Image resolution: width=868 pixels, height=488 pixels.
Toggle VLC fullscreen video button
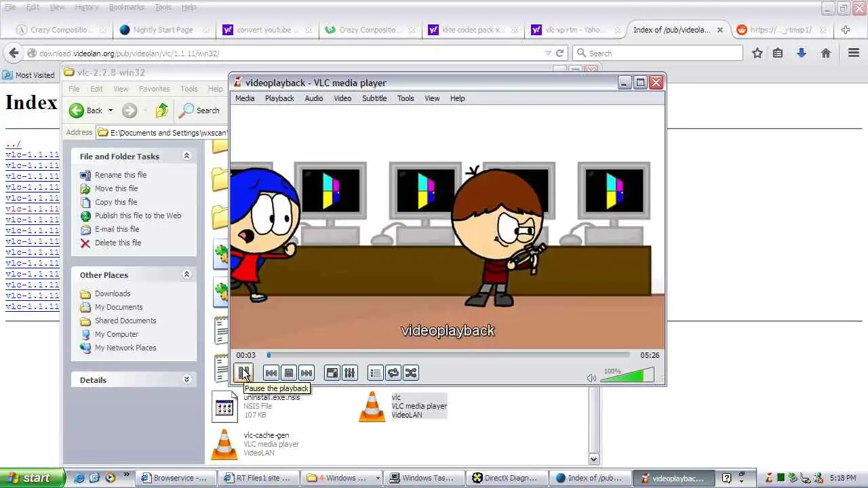pyautogui.click(x=332, y=373)
